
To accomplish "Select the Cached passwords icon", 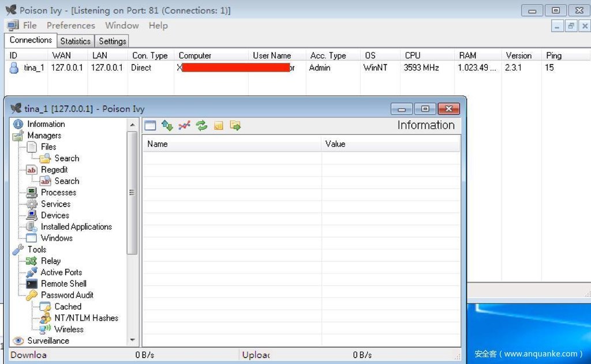I will coord(45,307).
